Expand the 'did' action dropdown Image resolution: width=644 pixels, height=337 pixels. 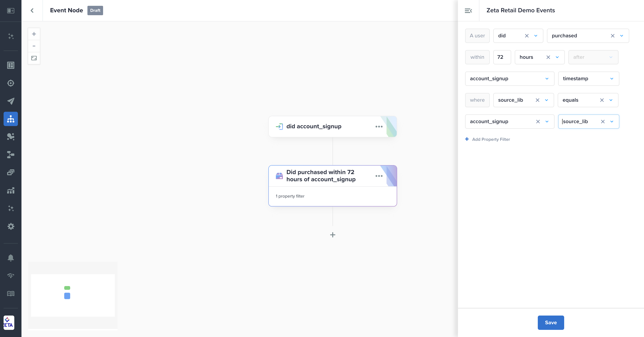(536, 36)
